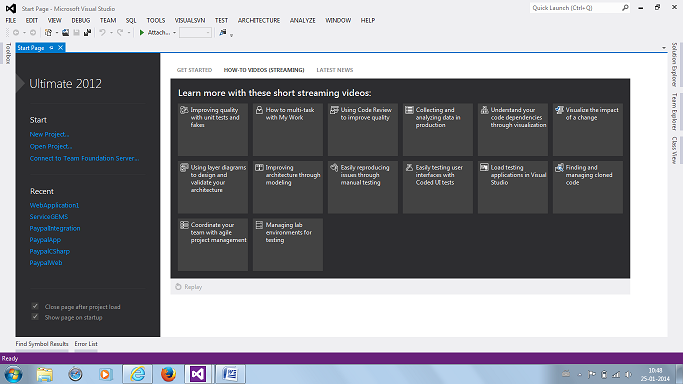Image resolution: width=683 pixels, height=384 pixels.
Task: Click the New Project toolbar icon
Action: [x=48, y=33]
